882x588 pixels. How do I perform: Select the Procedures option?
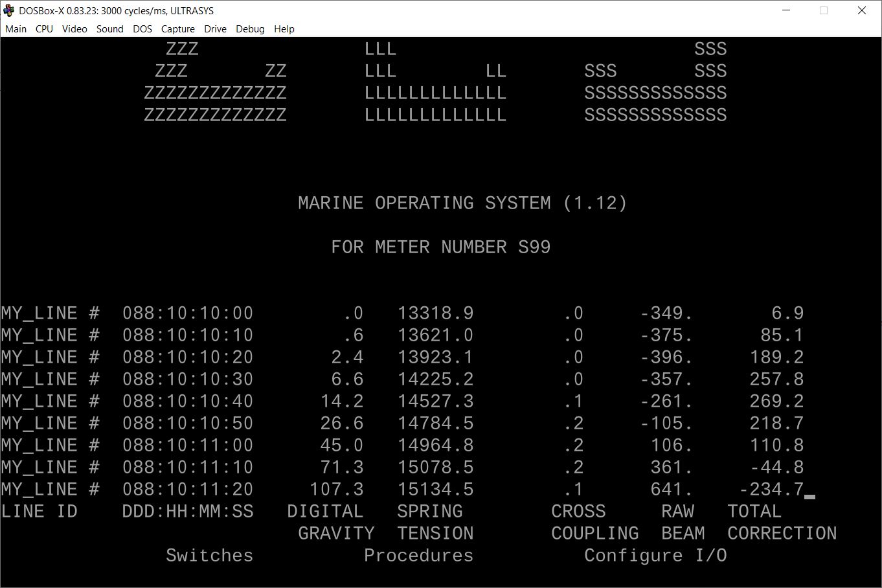click(x=418, y=556)
